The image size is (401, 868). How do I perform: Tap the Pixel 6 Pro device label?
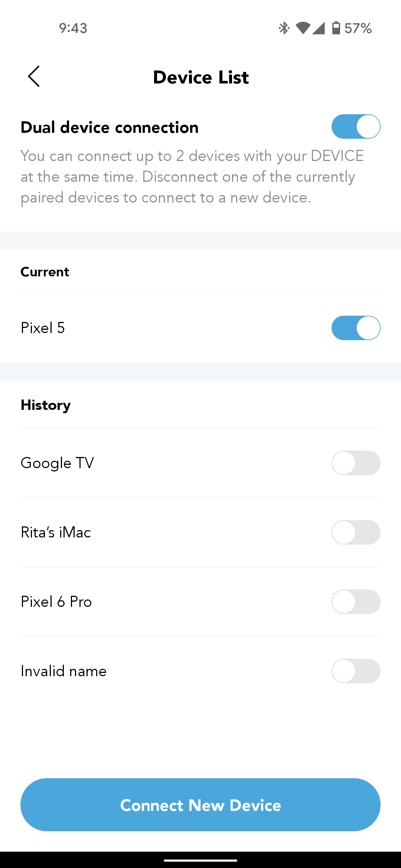(x=56, y=602)
